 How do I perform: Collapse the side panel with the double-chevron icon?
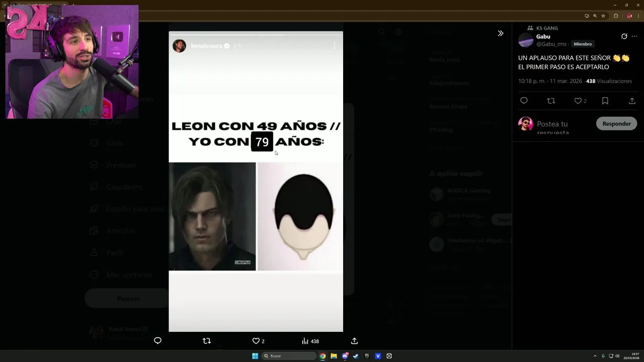500,33
